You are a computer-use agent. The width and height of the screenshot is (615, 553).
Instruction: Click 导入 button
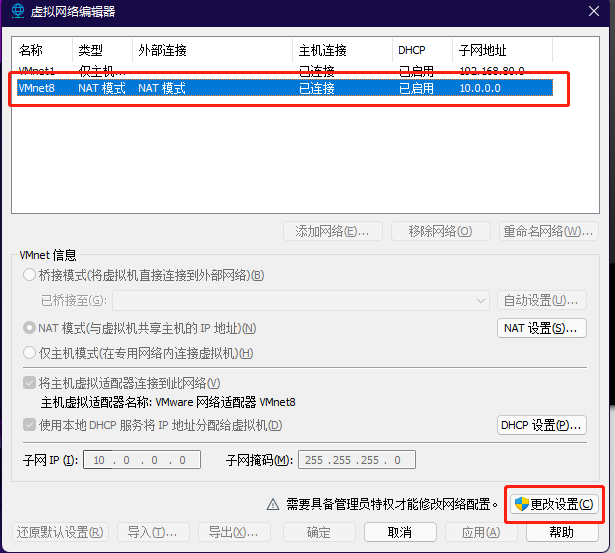pyautogui.click(x=153, y=532)
